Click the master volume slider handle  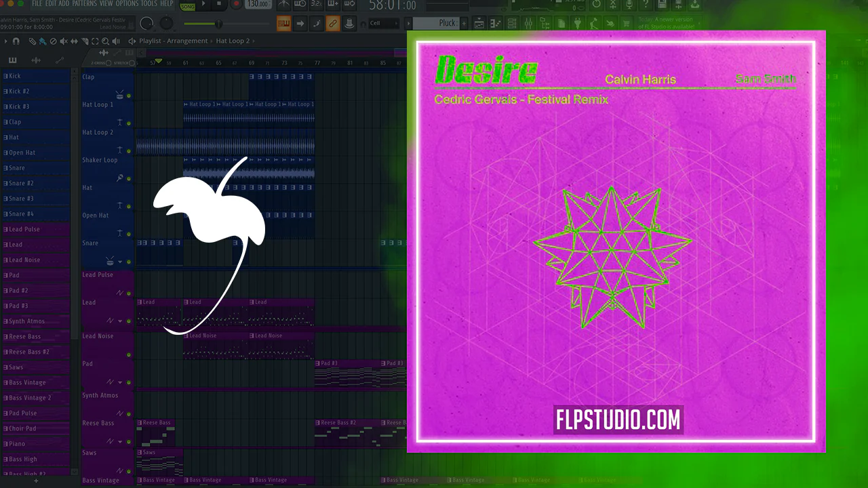point(218,24)
